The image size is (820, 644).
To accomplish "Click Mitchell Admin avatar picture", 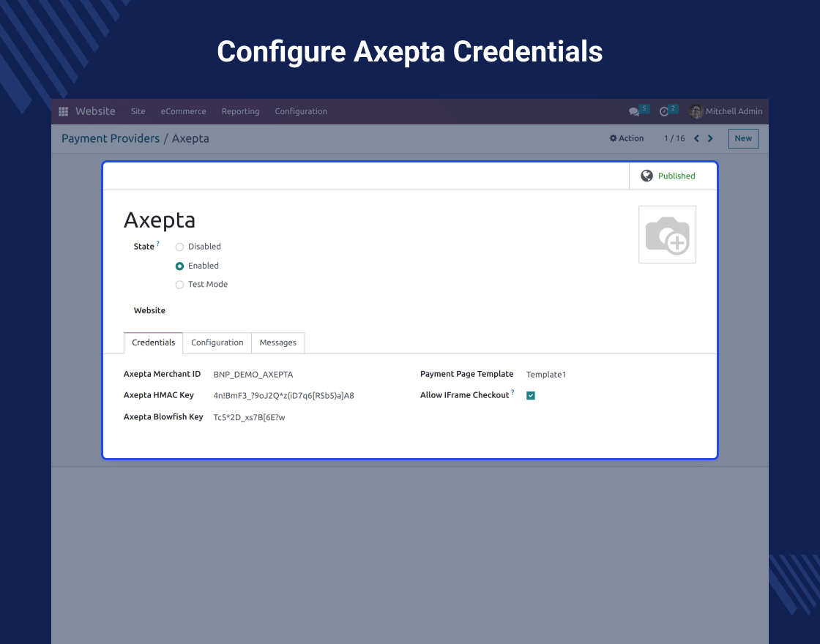I will (696, 111).
